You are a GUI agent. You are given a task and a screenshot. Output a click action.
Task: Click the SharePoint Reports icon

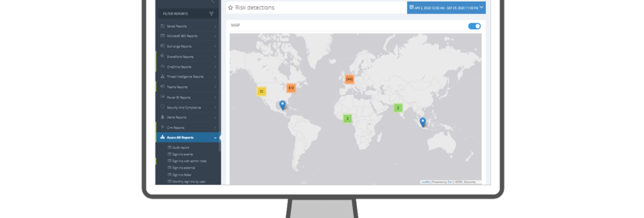point(163,56)
